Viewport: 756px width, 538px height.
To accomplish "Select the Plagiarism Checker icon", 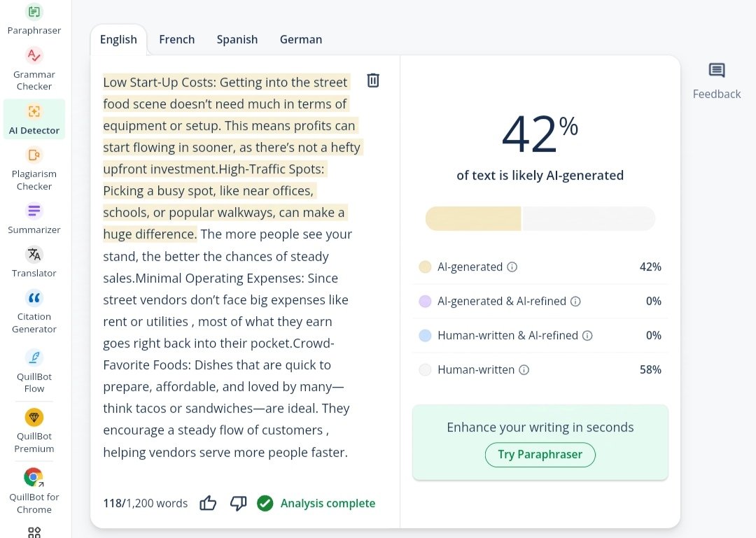I will point(34,155).
